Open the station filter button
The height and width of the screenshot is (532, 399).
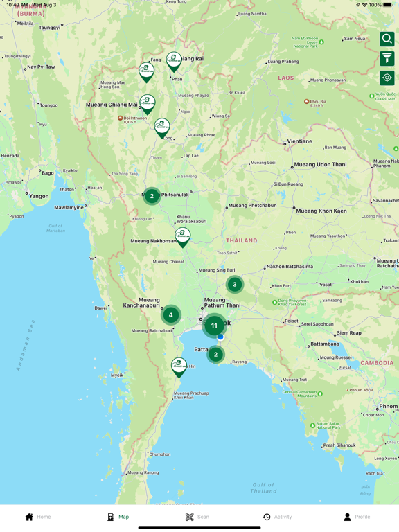(x=387, y=58)
